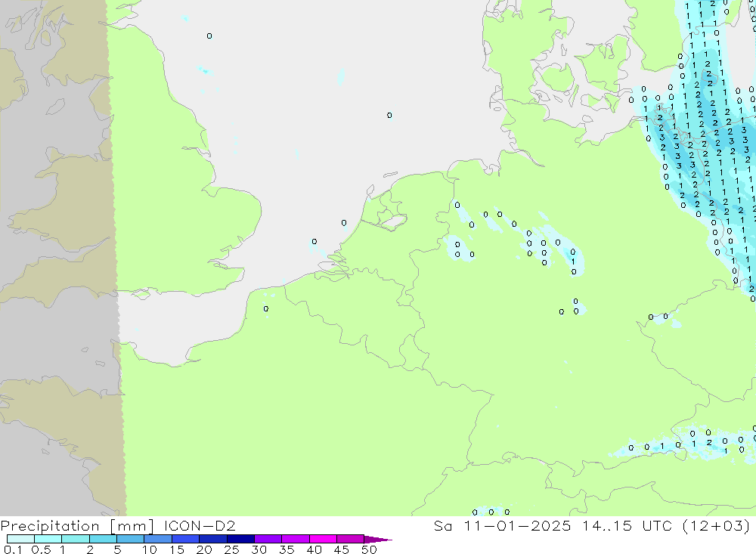Click the 20–25 mm legend color segment

tap(213, 539)
